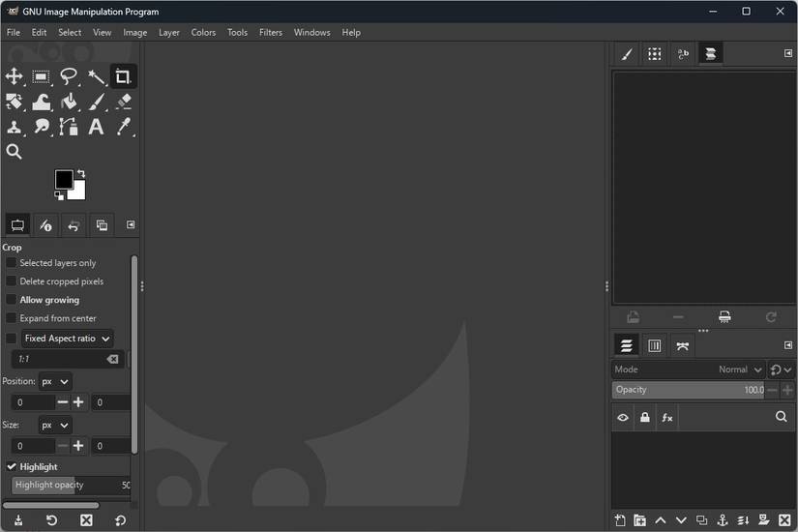
Task: Create a new layer button
Action: pyautogui.click(x=620, y=519)
